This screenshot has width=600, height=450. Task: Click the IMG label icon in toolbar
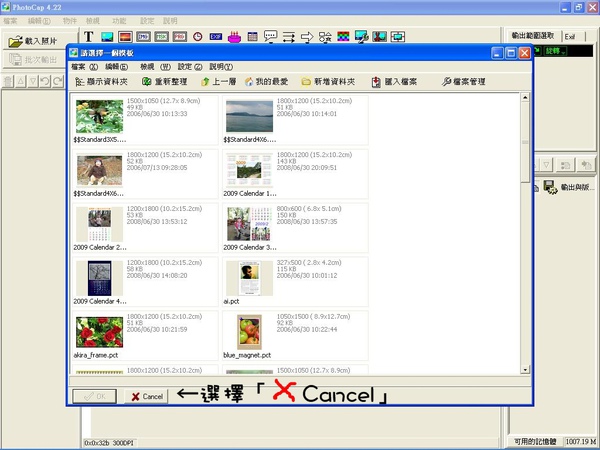143,37
